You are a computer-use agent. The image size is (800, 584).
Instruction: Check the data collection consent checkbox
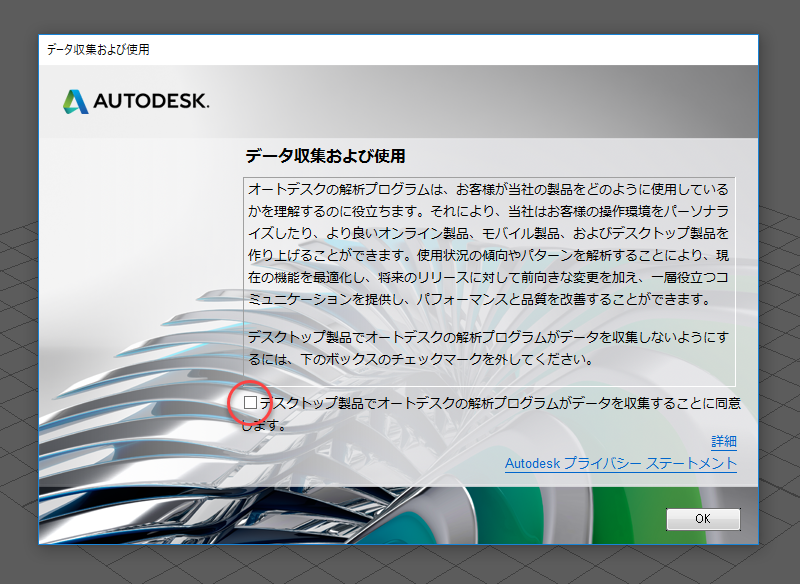[x=250, y=402]
